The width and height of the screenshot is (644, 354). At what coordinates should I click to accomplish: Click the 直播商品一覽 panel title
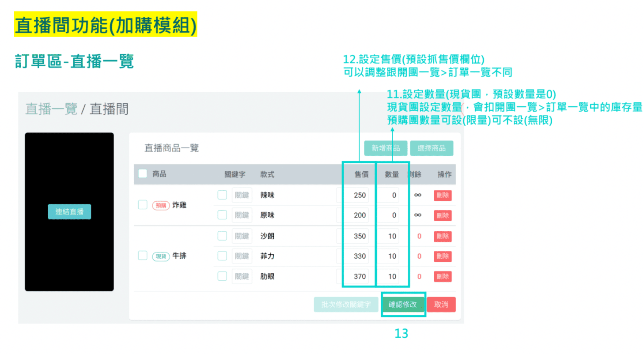point(172,148)
